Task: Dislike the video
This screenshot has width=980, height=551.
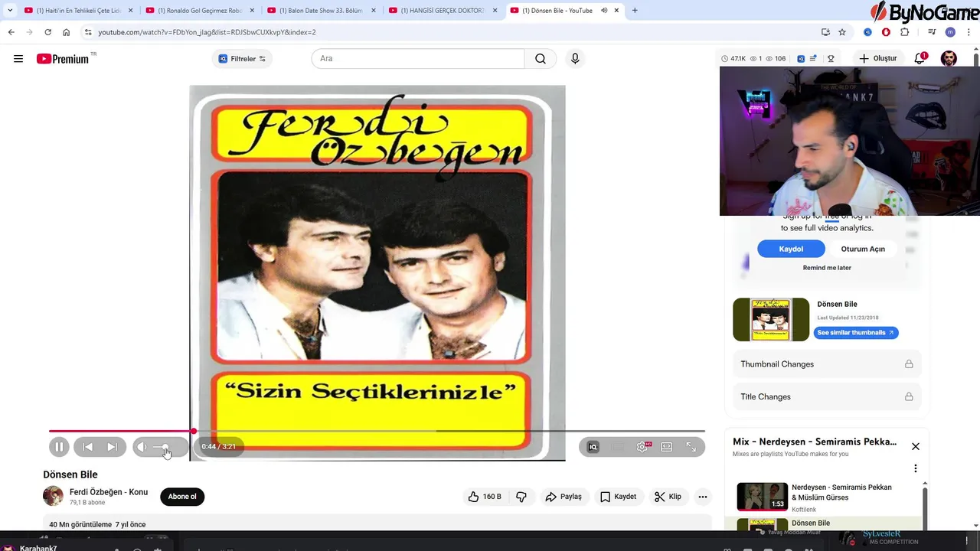Action: pos(521,497)
